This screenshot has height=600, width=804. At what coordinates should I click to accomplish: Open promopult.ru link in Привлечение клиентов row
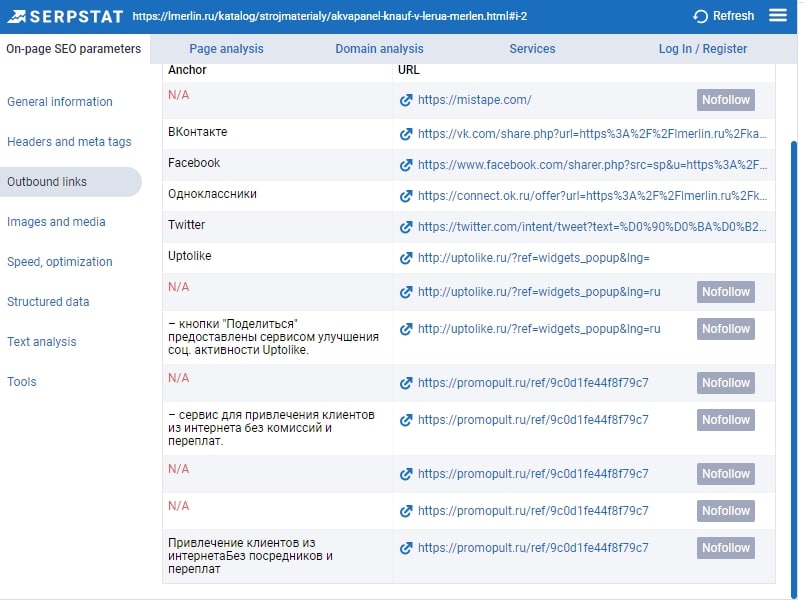533,548
